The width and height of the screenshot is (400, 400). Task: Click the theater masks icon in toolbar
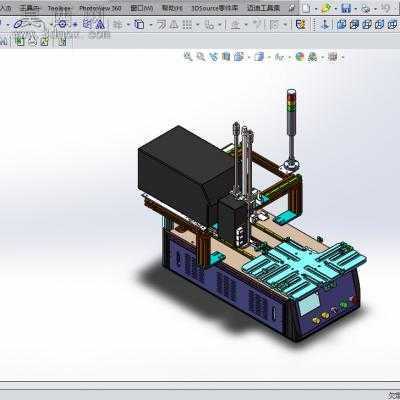pos(301,24)
